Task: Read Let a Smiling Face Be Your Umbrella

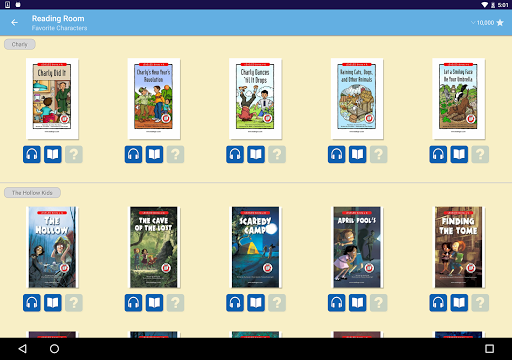Action: click(x=459, y=154)
